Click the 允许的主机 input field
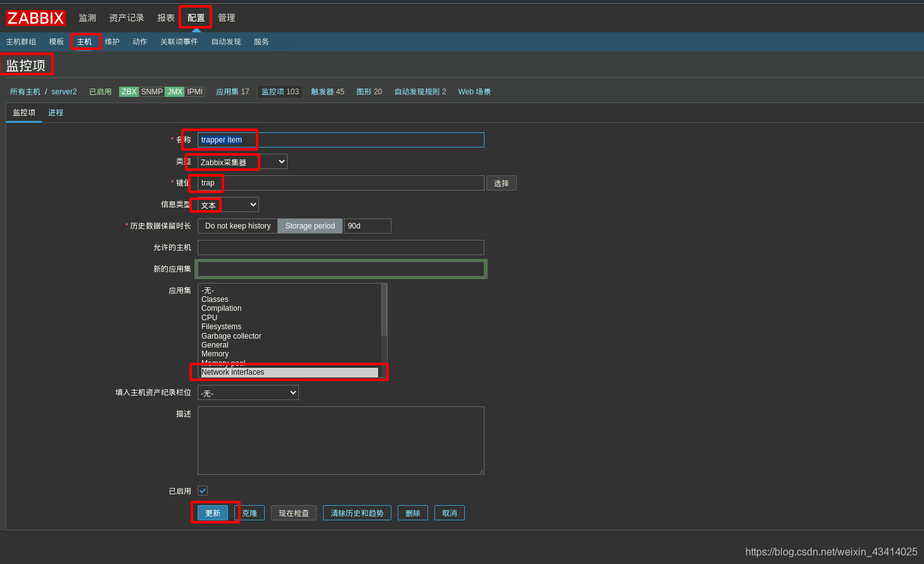 coord(341,248)
